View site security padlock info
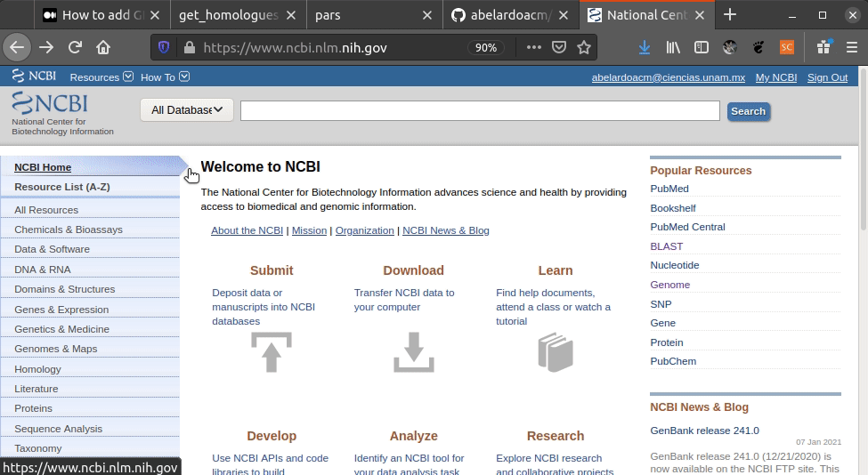 190,47
